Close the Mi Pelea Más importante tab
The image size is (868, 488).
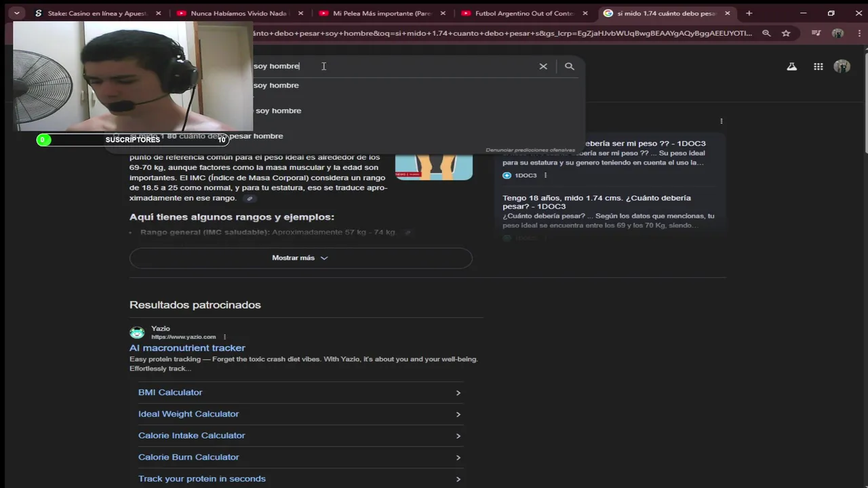(x=443, y=13)
